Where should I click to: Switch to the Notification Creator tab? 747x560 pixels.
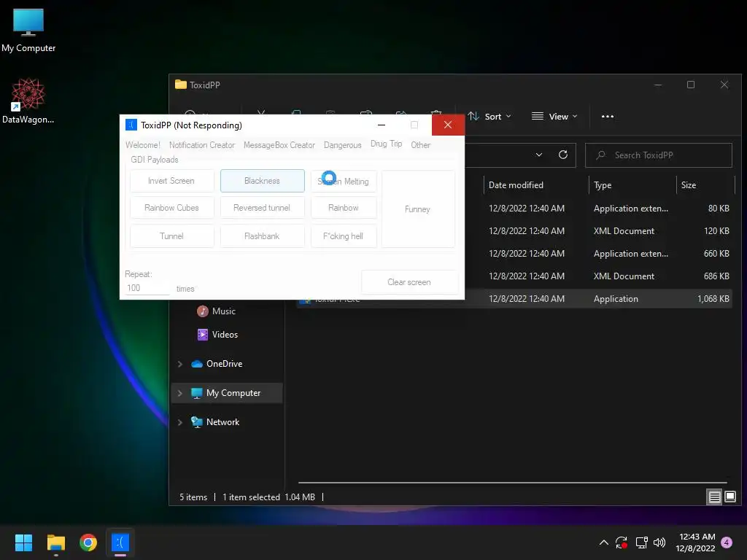click(202, 145)
